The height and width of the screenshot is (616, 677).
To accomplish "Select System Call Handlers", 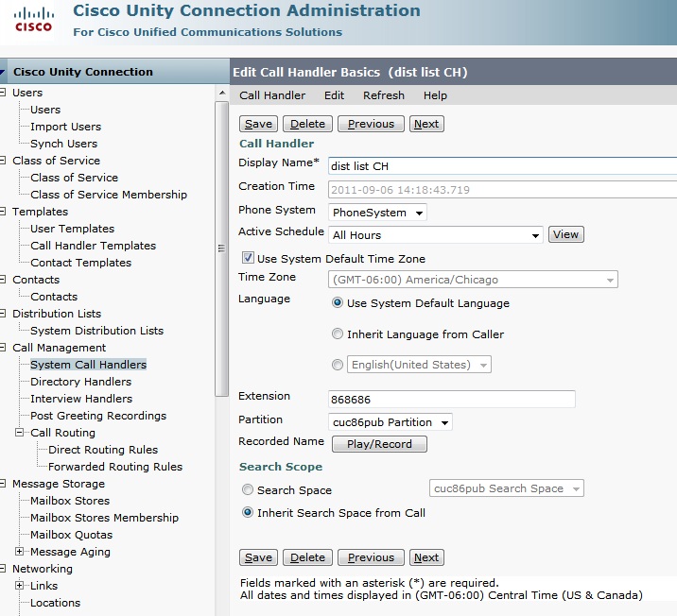I will tap(89, 365).
